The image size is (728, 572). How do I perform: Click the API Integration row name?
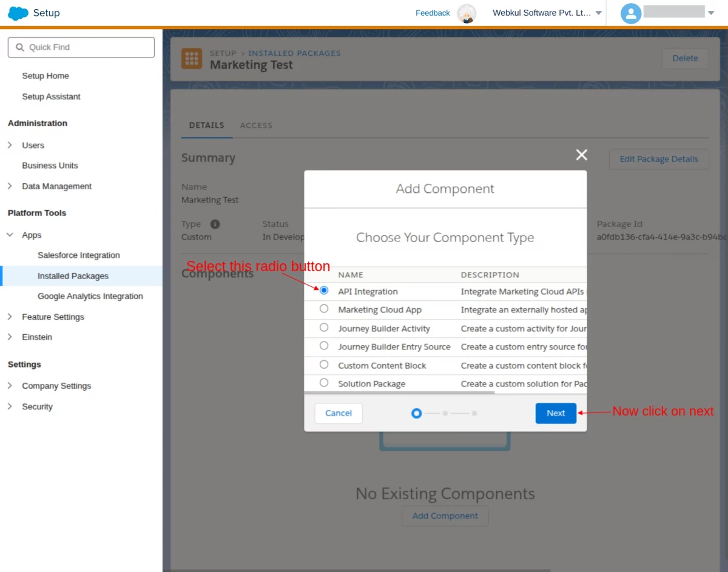click(x=368, y=292)
